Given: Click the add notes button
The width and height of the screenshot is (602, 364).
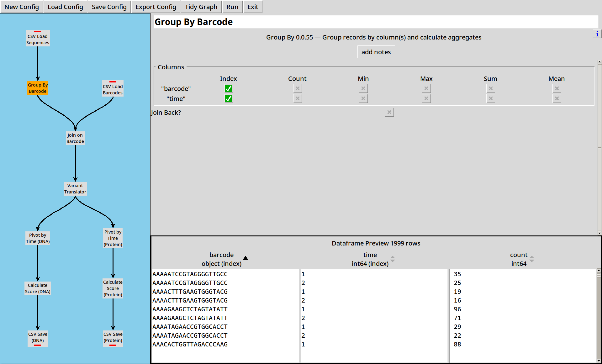Looking at the screenshot, I should [x=376, y=52].
